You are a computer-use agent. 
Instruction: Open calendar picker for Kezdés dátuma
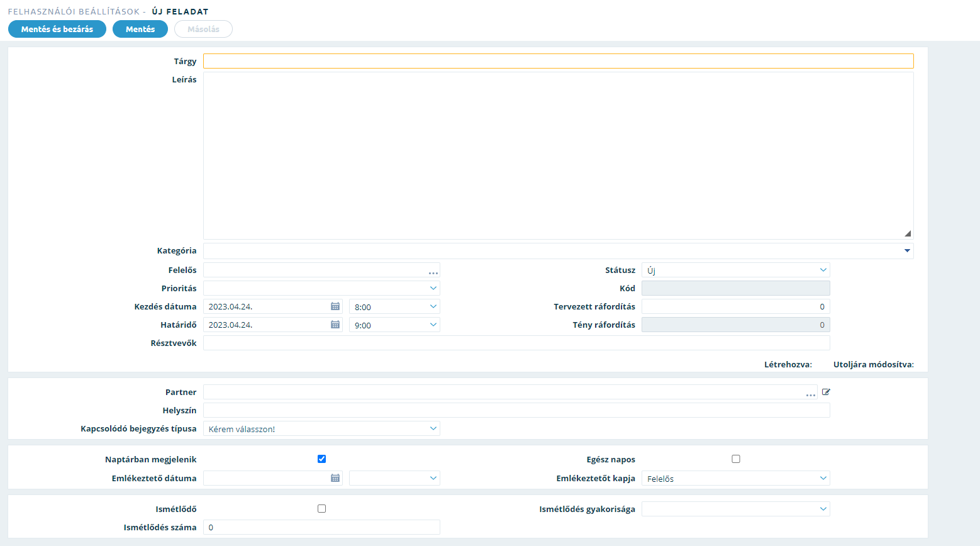[335, 306]
